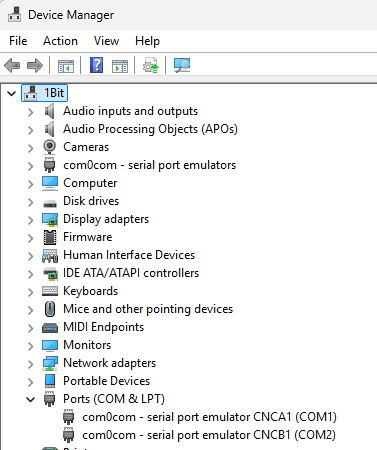
Task: Click Show/Hide Action Pane toolbar icon
Action: point(120,66)
